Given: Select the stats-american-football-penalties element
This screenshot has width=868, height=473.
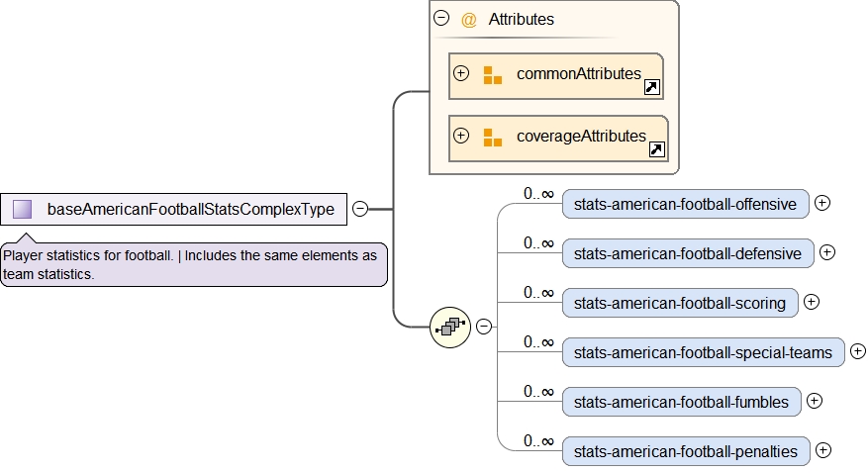Looking at the screenshot, I should click(685, 451).
